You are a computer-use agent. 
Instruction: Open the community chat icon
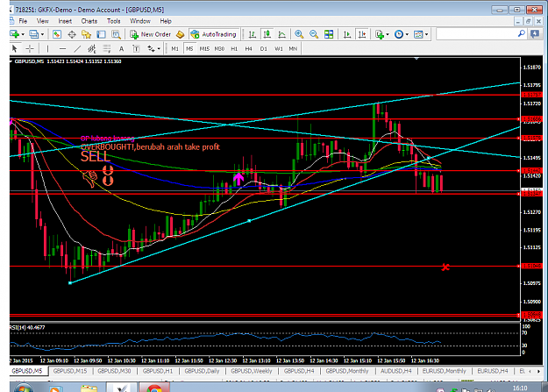tap(535, 34)
